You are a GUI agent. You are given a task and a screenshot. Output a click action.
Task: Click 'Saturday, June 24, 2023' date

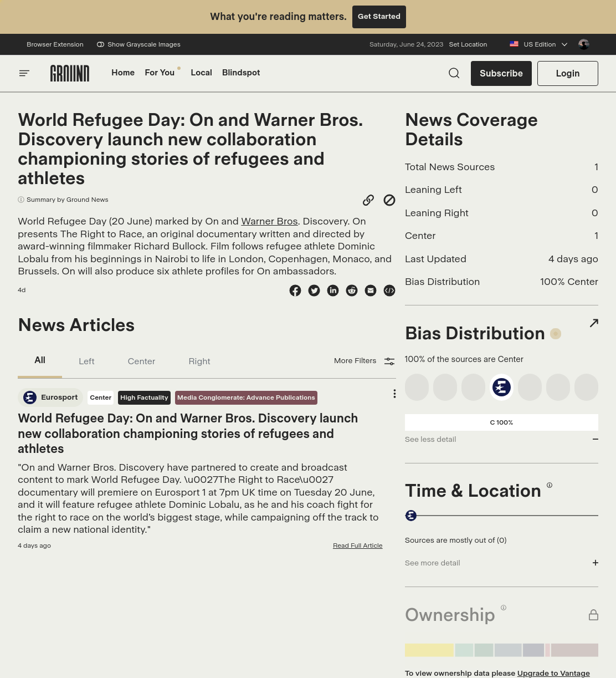406,44
